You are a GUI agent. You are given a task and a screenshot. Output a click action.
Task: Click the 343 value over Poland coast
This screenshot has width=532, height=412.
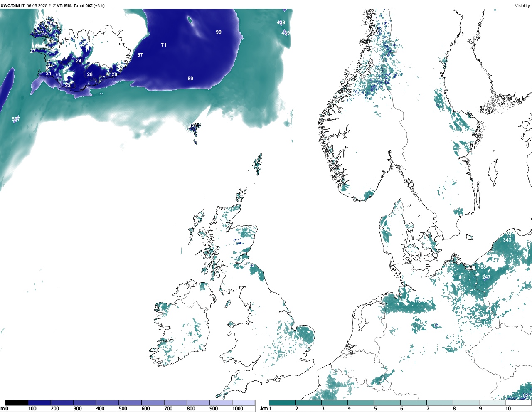[x=507, y=240]
